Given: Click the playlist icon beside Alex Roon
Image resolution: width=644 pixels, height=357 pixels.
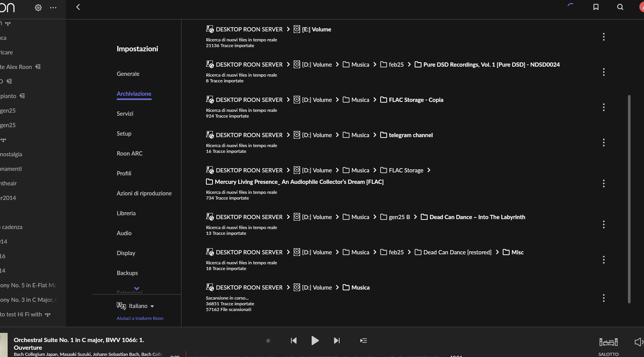Looking at the screenshot, I should (x=38, y=67).
